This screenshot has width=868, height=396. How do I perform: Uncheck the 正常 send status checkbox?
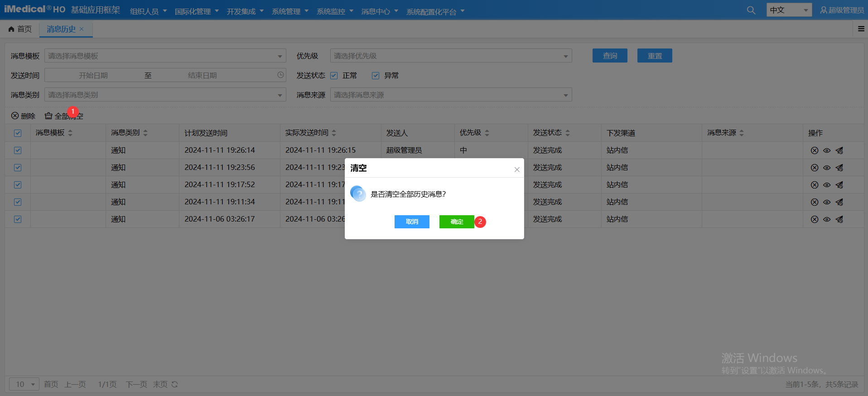point(334,76)
